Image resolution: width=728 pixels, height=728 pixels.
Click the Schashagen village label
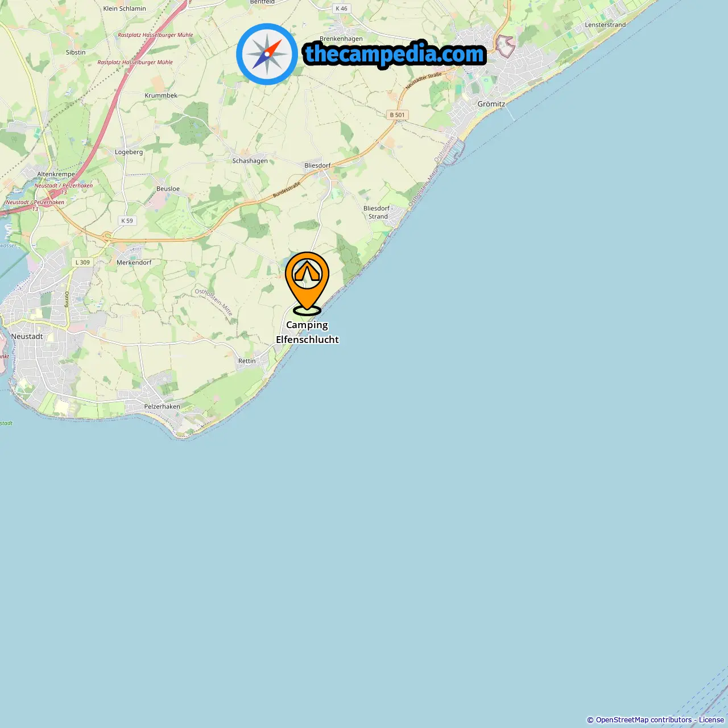coord(250,161)
